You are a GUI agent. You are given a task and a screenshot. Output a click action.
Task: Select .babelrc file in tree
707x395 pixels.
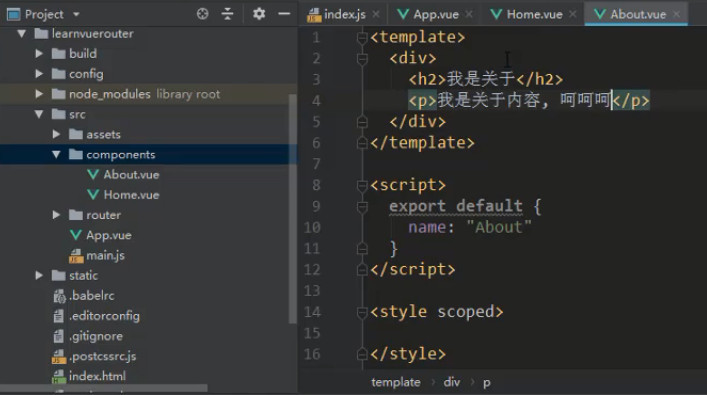(92, 296)
